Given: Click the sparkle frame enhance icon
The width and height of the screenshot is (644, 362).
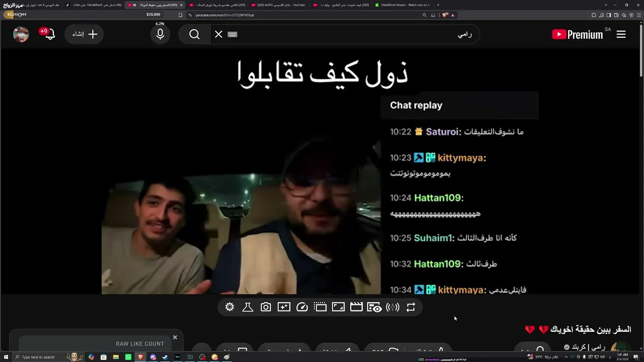Looking at the screenshot, I should point(284,307).
